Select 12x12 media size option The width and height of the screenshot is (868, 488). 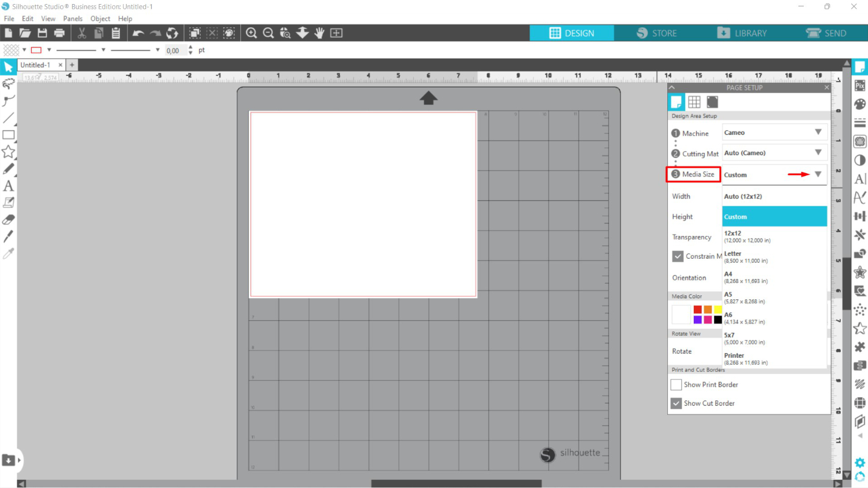[x=774, y=236]
